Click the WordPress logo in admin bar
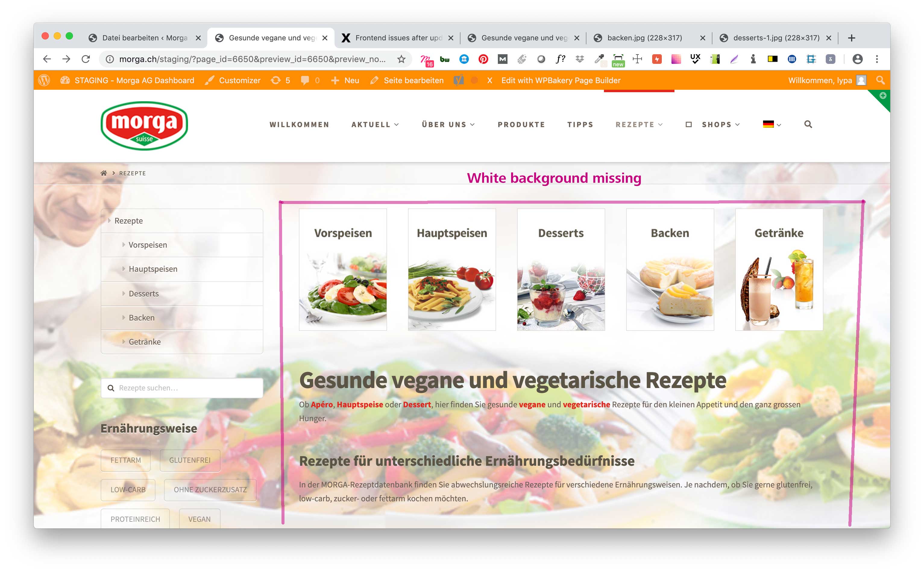The image size is (924, 573). (x=44, y=80)
